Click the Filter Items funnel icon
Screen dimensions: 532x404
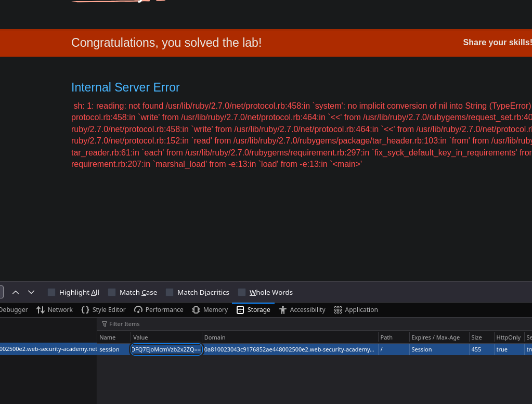tap(105, 324)
